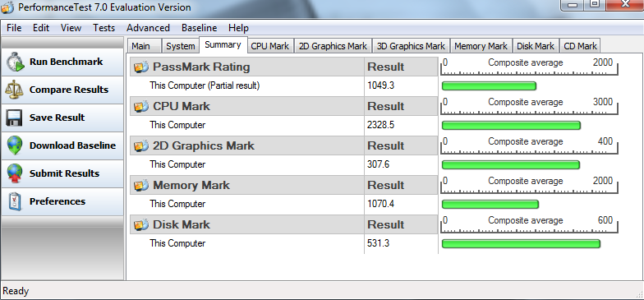Open the Baseline menu
Screen dimensions: 644x300
click(x=199, y=28)
